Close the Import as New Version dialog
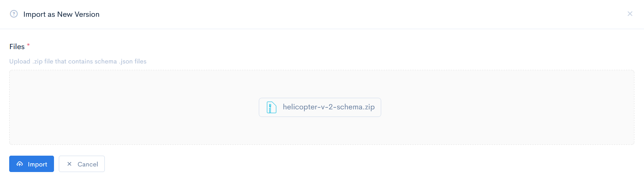This screenshot has width=644, height=182. (630, 14)
